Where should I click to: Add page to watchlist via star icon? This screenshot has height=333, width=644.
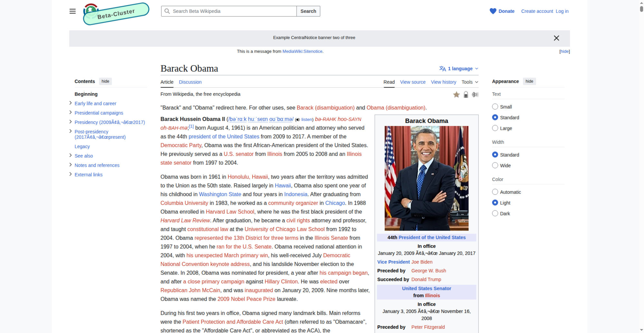456,94
